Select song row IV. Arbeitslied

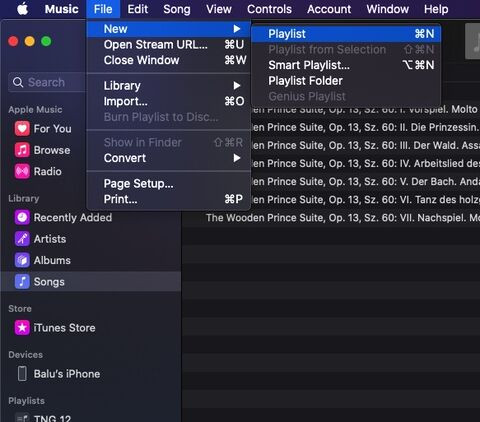coord(365,163)
